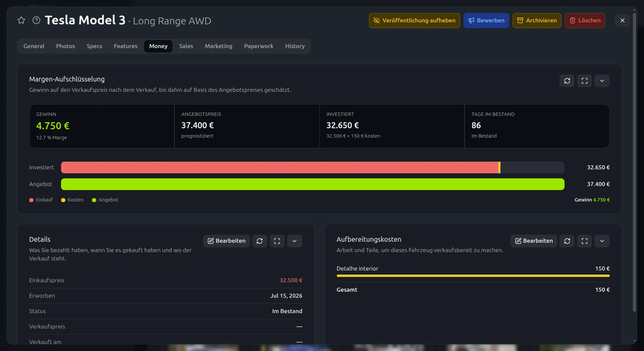Click the Archivieren button

click(537, 20)
